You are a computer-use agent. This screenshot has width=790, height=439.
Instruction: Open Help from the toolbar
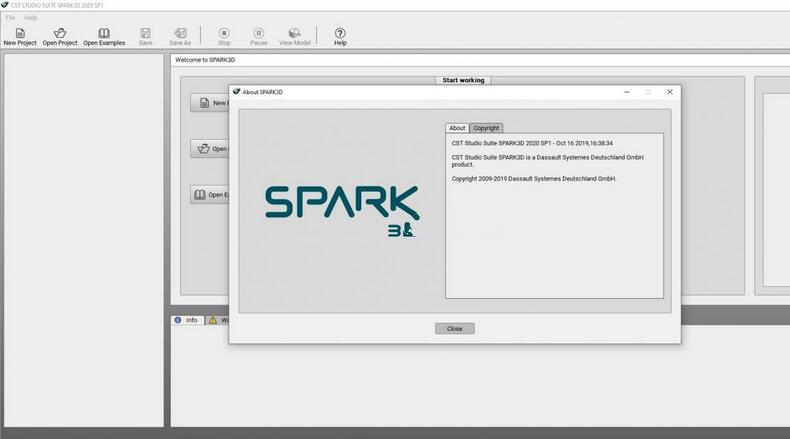click(340, 37)
